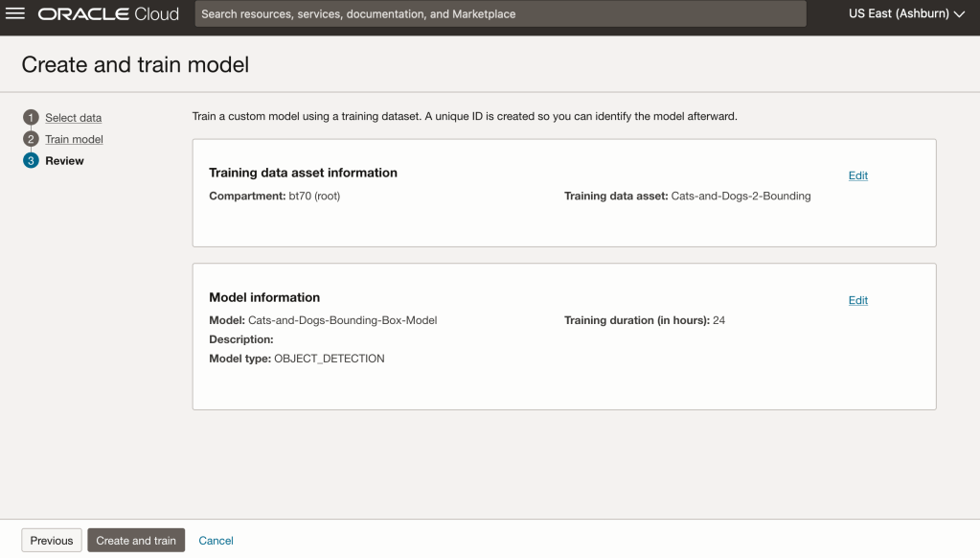Go to the Select data step
980x558 pixels.
(x=73, y=118)
